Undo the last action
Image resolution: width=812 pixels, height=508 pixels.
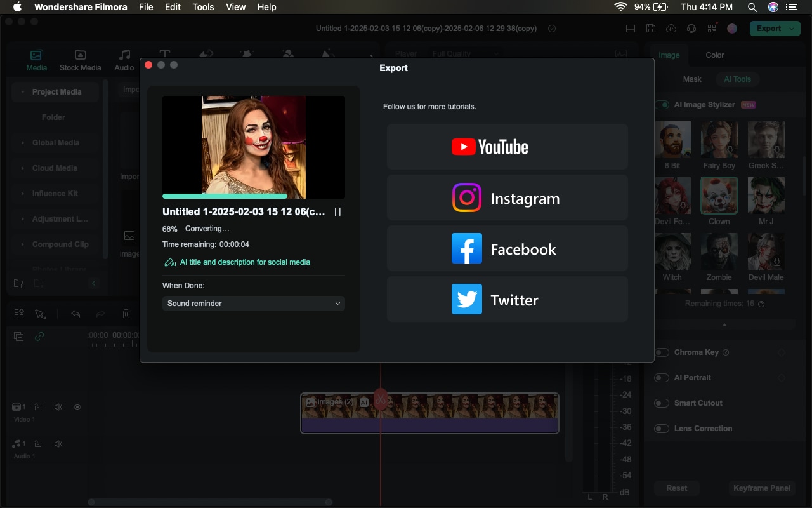point(76,314)
